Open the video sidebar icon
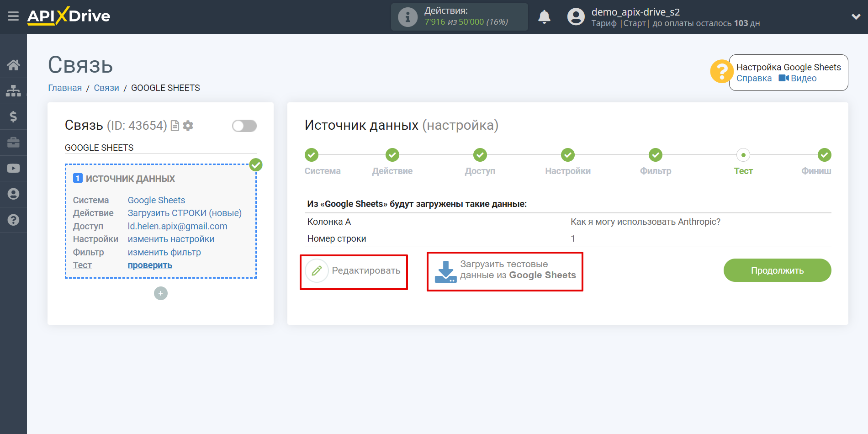This screenshot has height=434, width=868. pos(13,168)
